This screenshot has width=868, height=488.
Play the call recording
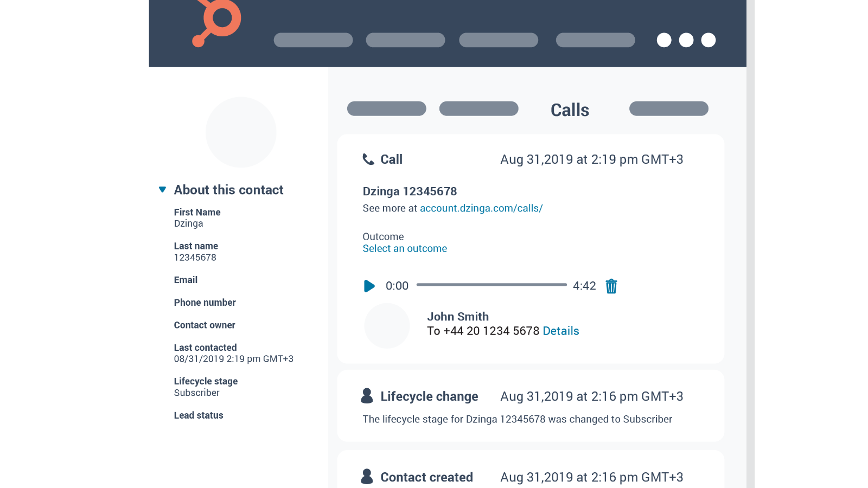(x=369, y=286)
